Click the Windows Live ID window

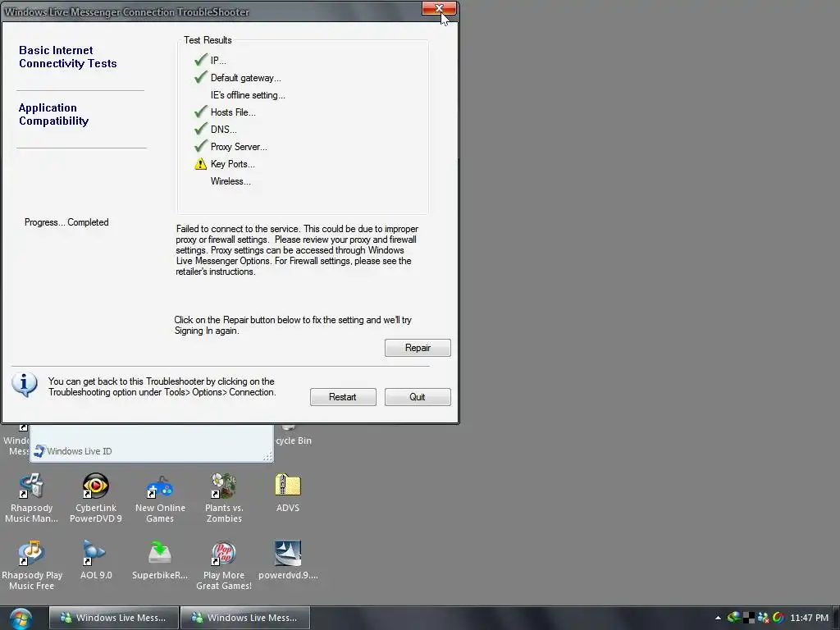[152, 444]
